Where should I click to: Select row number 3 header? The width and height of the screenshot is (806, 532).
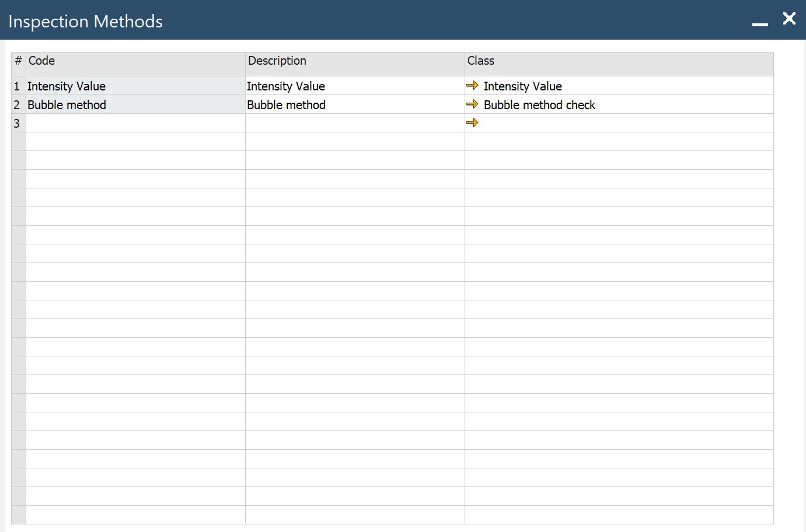pos(18,124)
